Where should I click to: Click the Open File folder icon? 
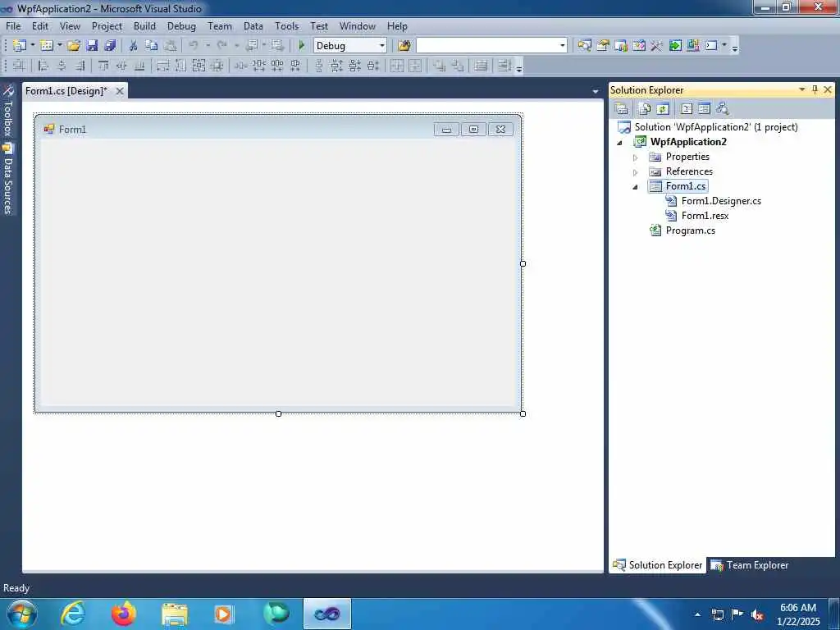[x=73, y=46]
